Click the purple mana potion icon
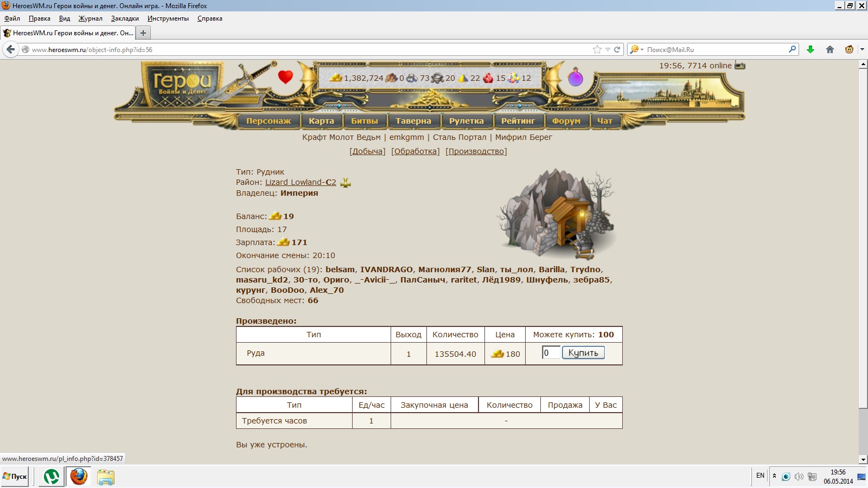The width and height of the screenshot is (868, 488). [575, 78]
